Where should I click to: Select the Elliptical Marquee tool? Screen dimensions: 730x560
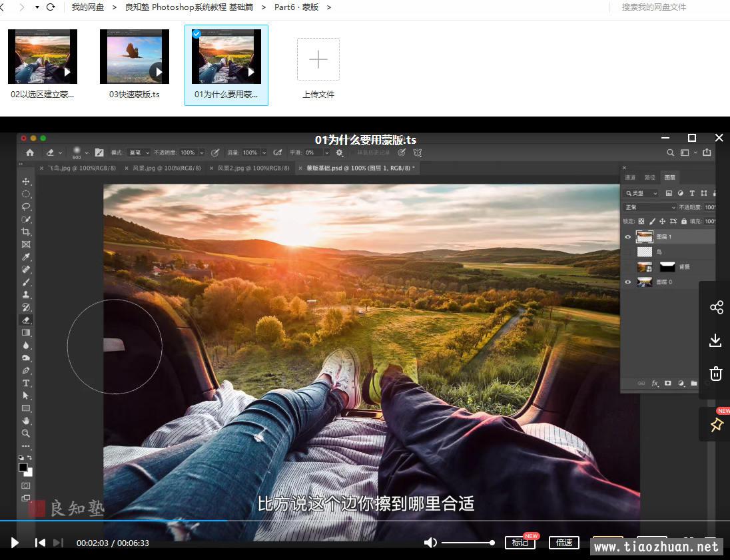pyautogui.click(x=26, y=194)
